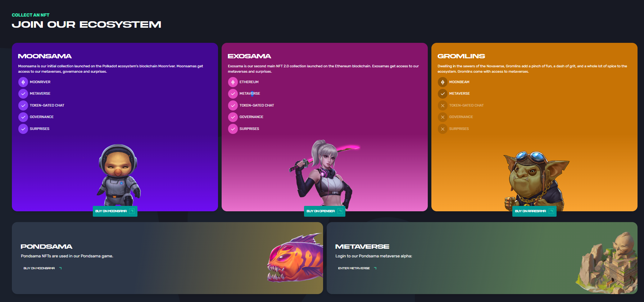Image resolution: width=644 pixels, height=302 pixels.
Task: Click the Governance checkmark icon in Exosama card
Action: click(233, 117)
